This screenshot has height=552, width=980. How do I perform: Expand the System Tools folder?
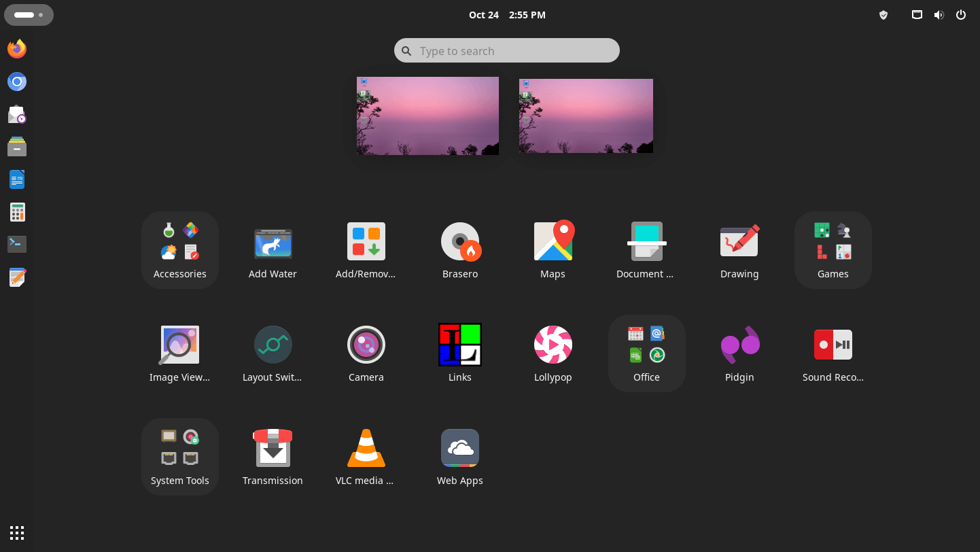click(x=180, y=457)
